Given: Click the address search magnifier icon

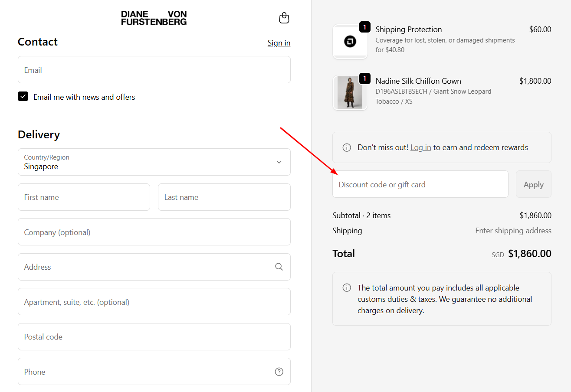Looking at the screenshot, I should (x=279, y=267).
